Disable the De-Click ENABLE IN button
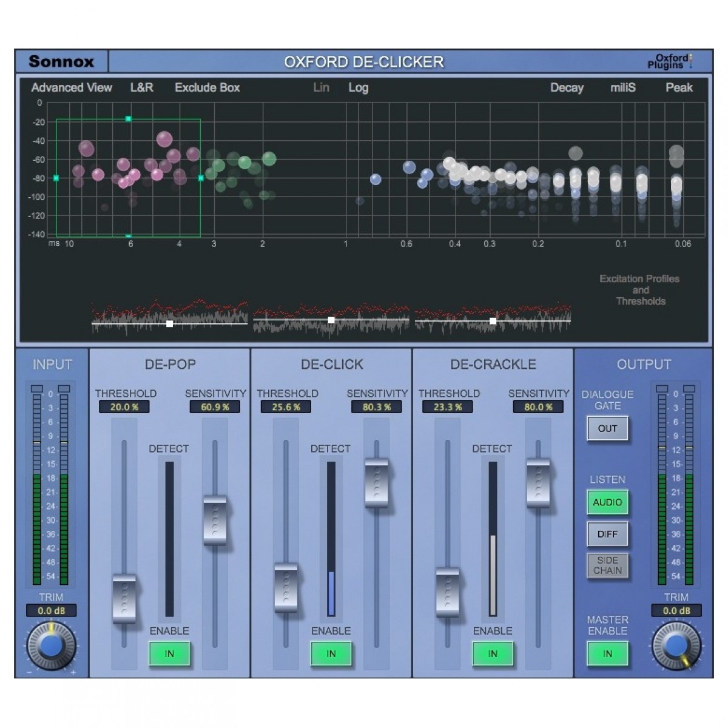 tap(331, 654)
